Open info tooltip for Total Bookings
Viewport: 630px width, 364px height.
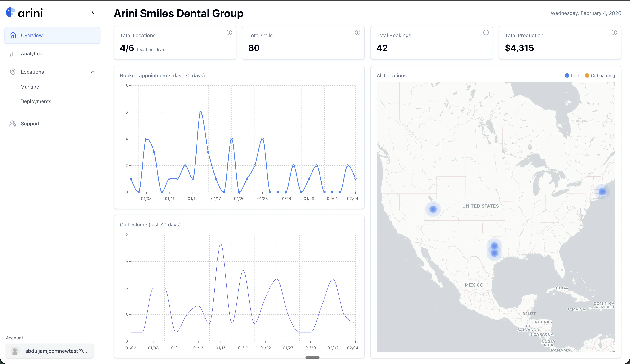[486, 32]
